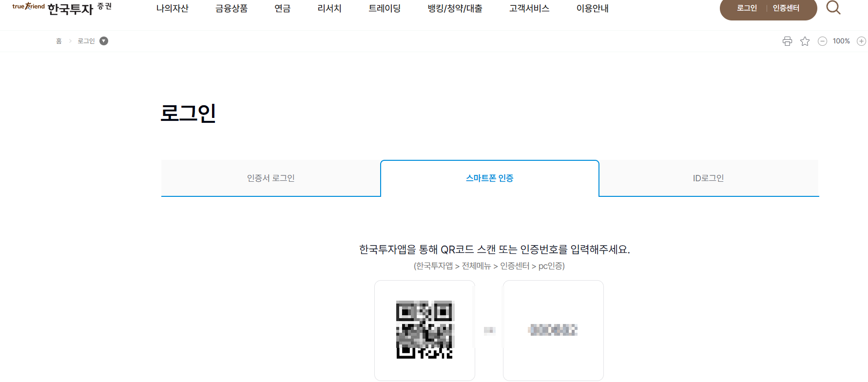Click the 한국투자앱 > 전체메뉴 path hint

click(489, 266)
